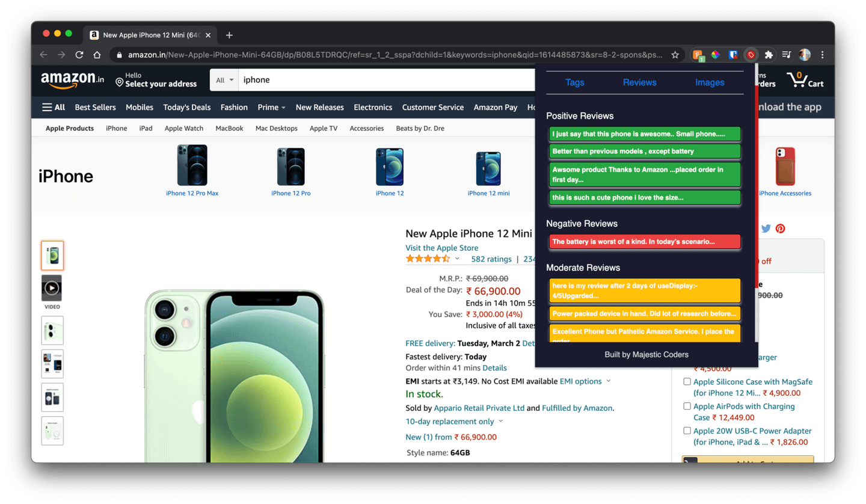Viewport: 866px width, 504px height.
Task: Check the Apple AirPods with Charging Case box
Action: [x=687, y=406]
